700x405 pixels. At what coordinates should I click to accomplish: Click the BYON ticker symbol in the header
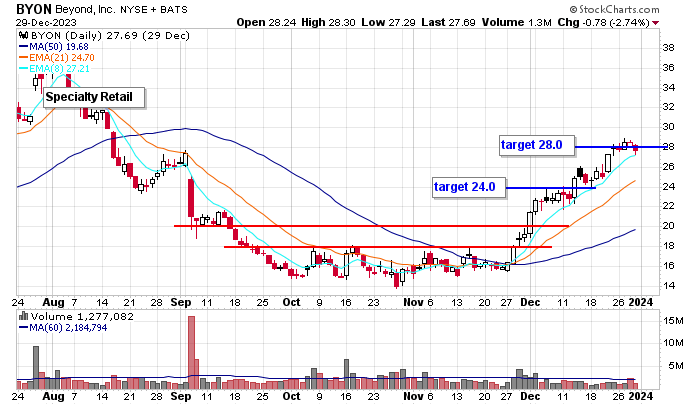click(x=34, y=9)
